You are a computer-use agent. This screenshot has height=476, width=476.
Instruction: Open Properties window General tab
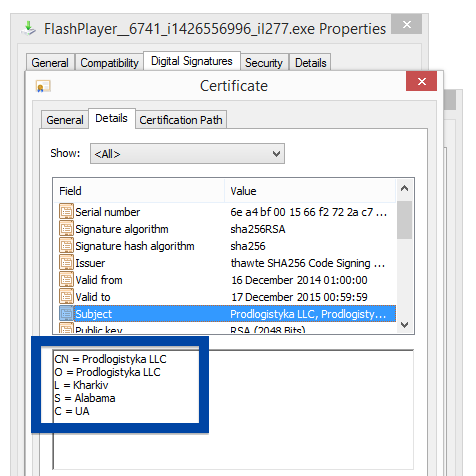point(50,62)
